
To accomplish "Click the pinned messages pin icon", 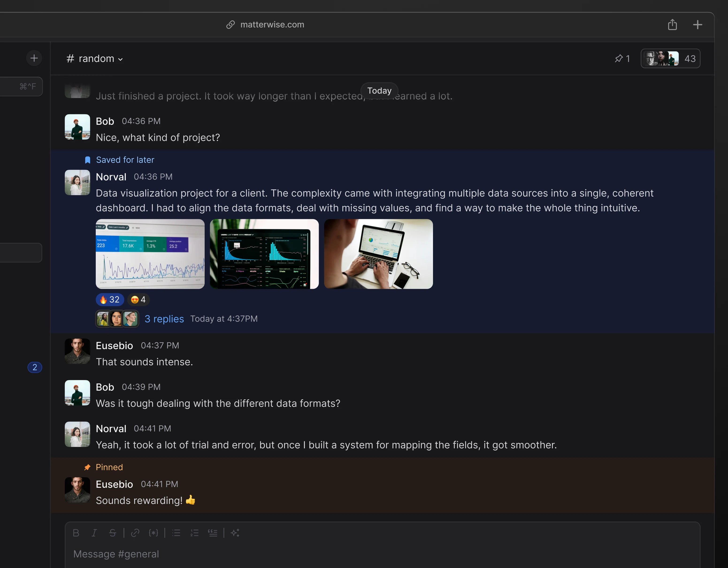I will [x=619, y=58].
